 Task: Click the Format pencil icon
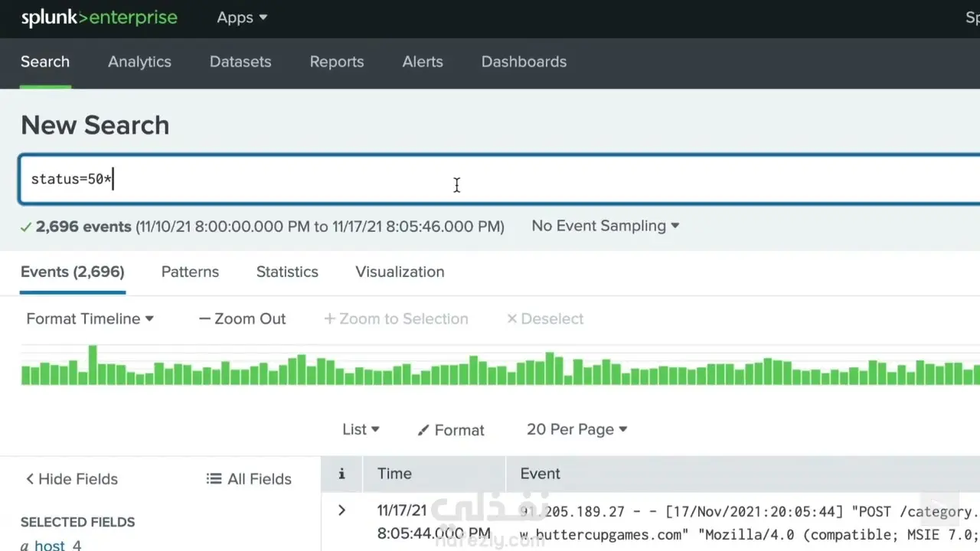pos(423,431)
